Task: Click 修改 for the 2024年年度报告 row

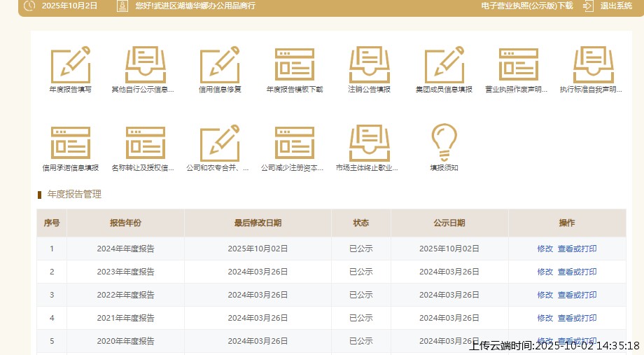Action: (x=545, y=249)
